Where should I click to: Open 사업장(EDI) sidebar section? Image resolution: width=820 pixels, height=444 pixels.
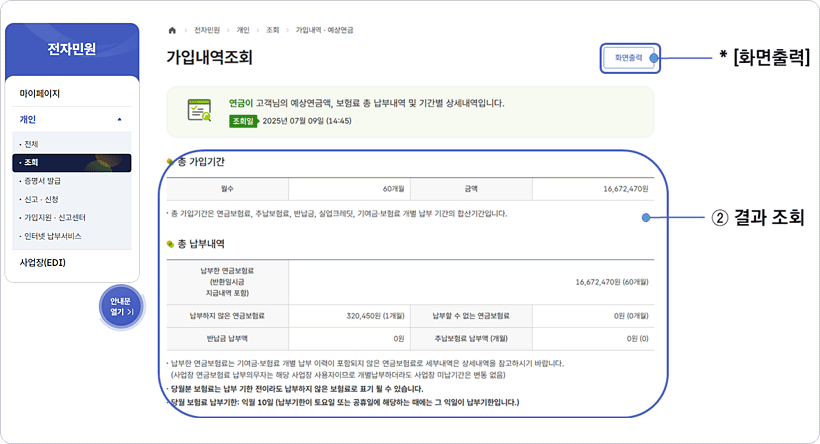[x=43, y=263]
